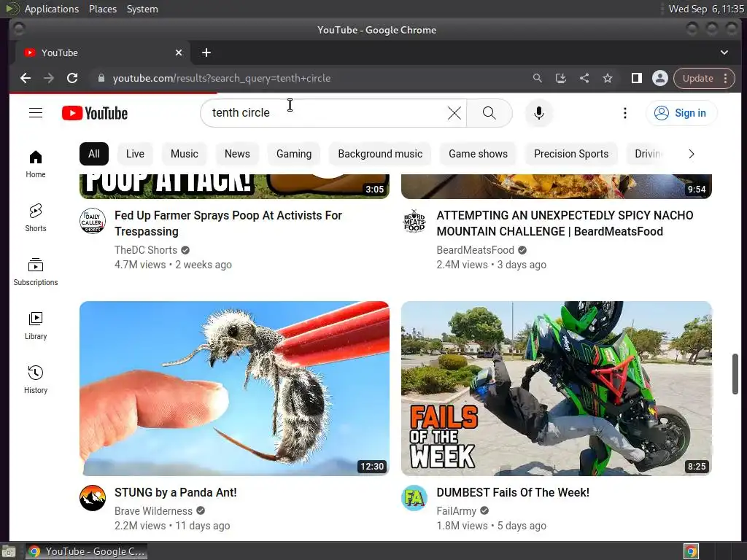Select the Game shows filter chip
Viewport: 747px width, 560px height.
point(478,154)
